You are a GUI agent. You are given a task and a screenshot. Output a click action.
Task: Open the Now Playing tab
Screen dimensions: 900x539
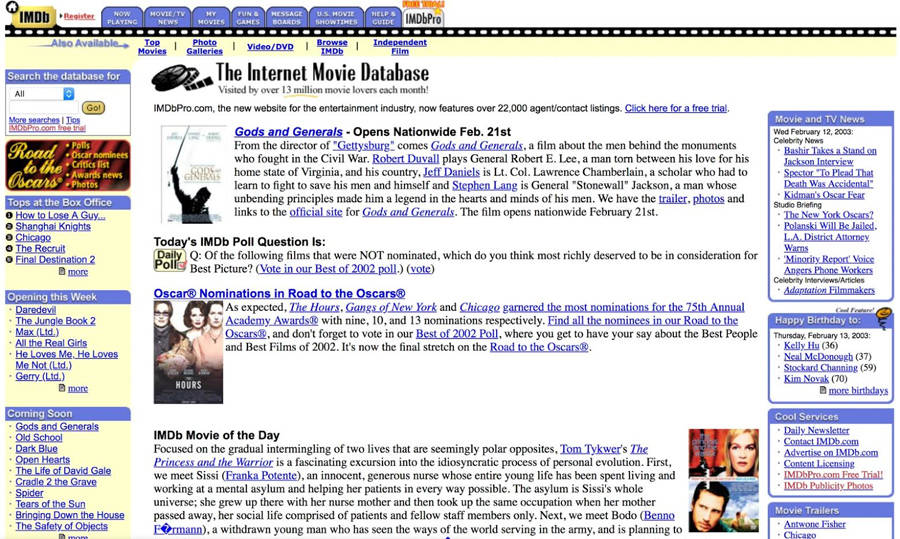click(122, 18)
